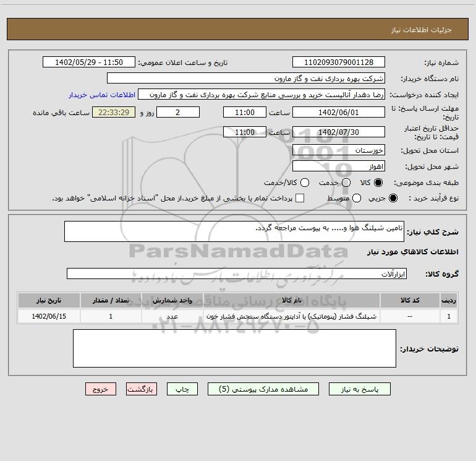476x461 pixels.
Task: Click the چاپ print button
Action: [182, 389]
